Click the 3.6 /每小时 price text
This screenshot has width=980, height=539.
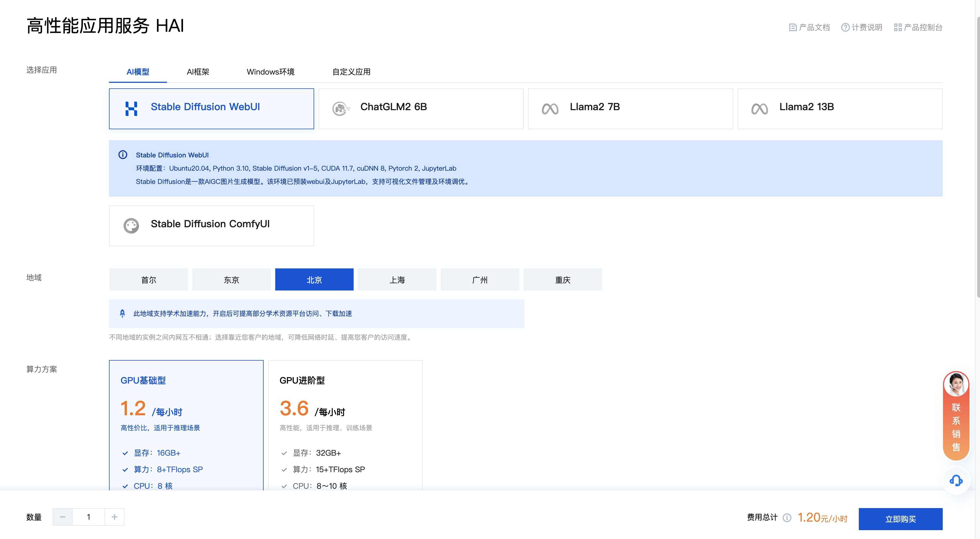coord(312,409)
